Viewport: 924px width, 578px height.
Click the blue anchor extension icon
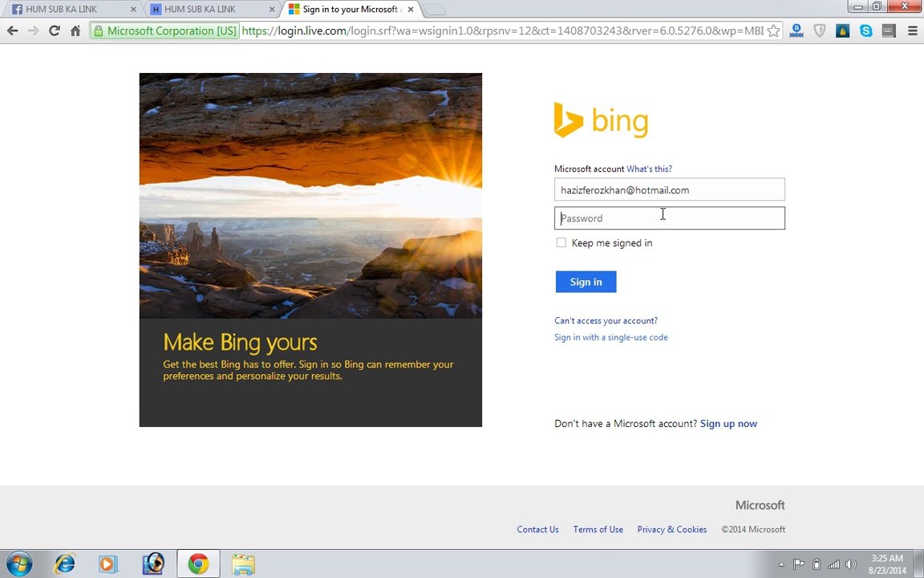point(796,31)
